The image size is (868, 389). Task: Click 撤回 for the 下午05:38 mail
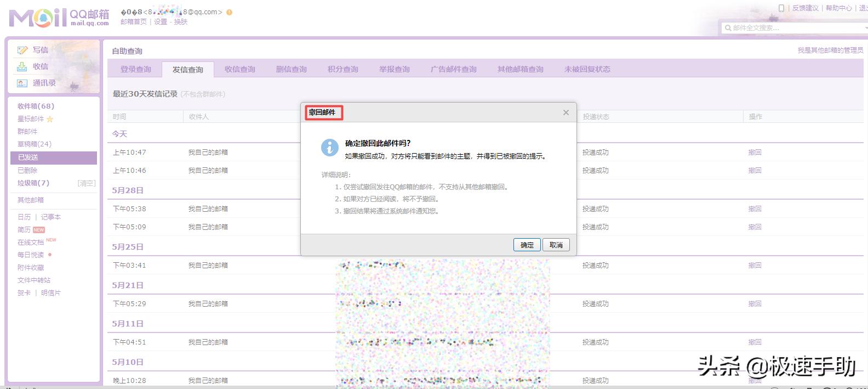tap(755, 209)
